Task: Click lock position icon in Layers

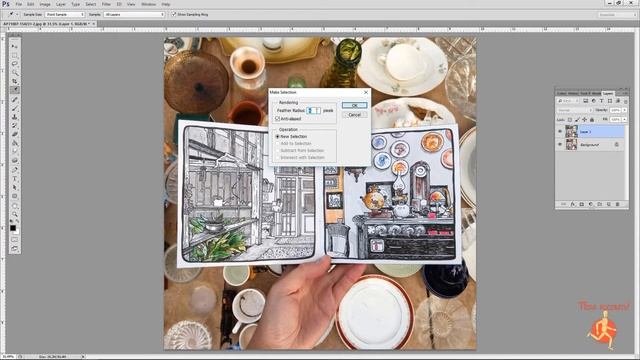Action: (584, 120)
